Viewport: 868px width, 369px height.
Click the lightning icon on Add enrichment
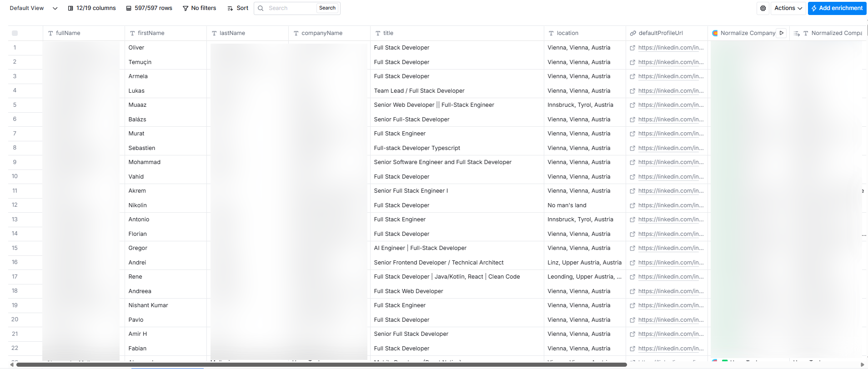tap(814, 8)
